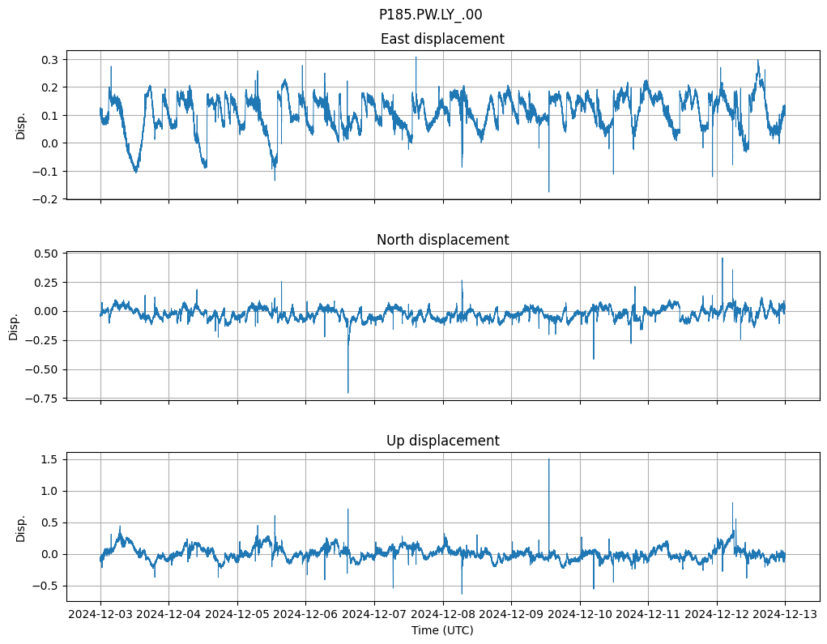Click the 'Time (UTC)' x-axis label
Screen dimensions: 827x644
[442, 630]
